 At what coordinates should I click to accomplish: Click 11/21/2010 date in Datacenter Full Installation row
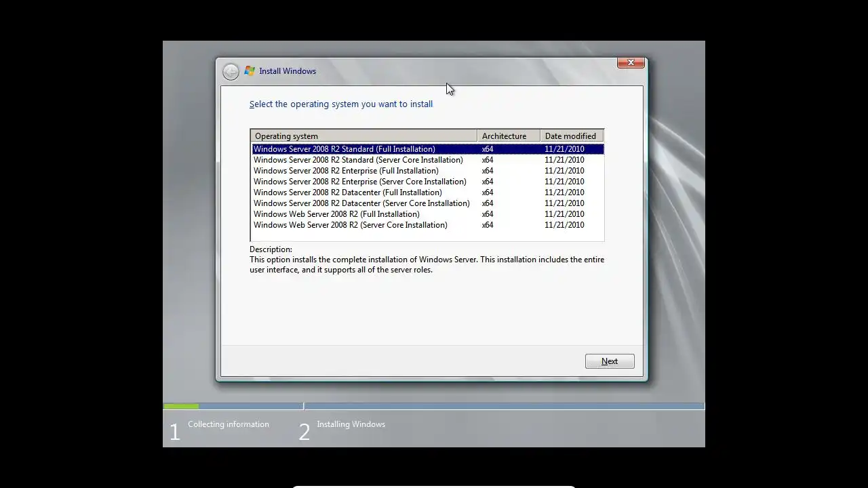tap(564, 192)
